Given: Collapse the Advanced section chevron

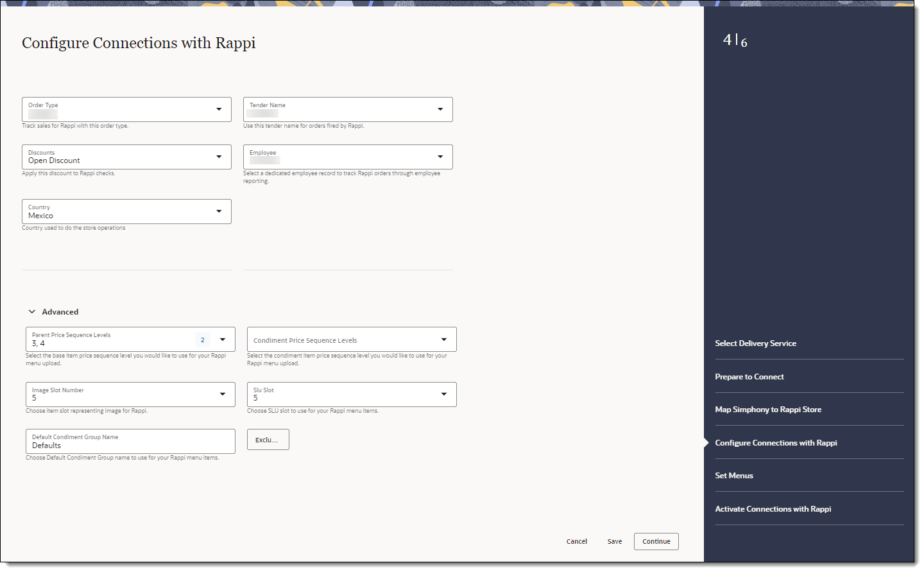Looking at the screenshot, I should pyautogui.click(x=32, y=311).
